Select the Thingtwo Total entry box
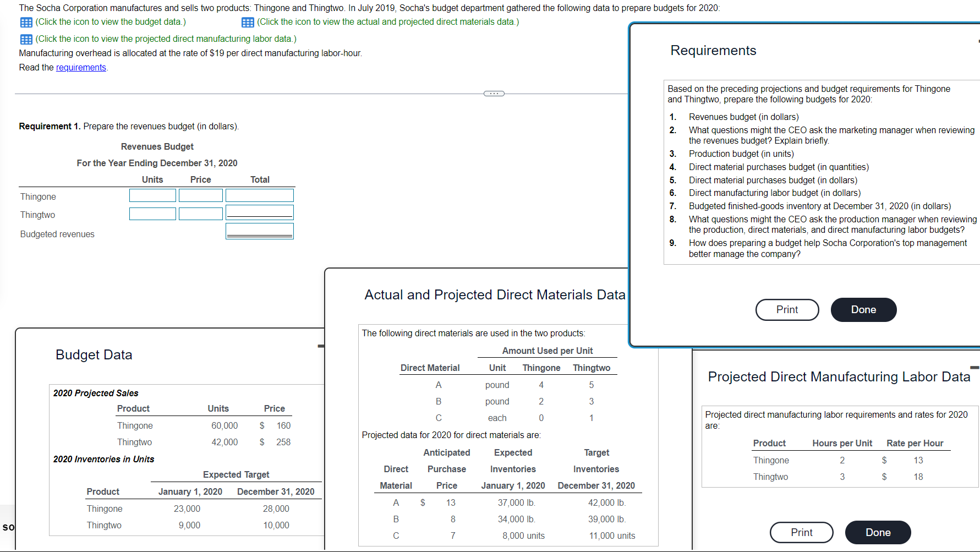The width and height of the screenshot is (980, 552). [x=259, y=213]
